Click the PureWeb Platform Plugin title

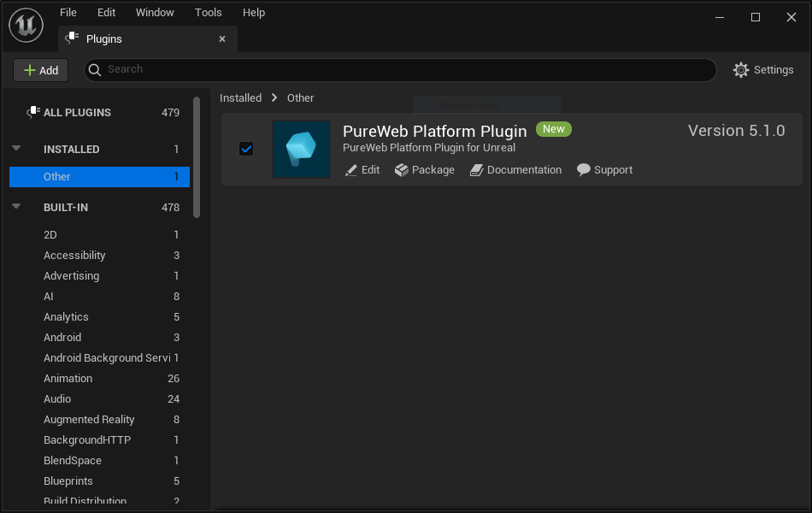434,131
